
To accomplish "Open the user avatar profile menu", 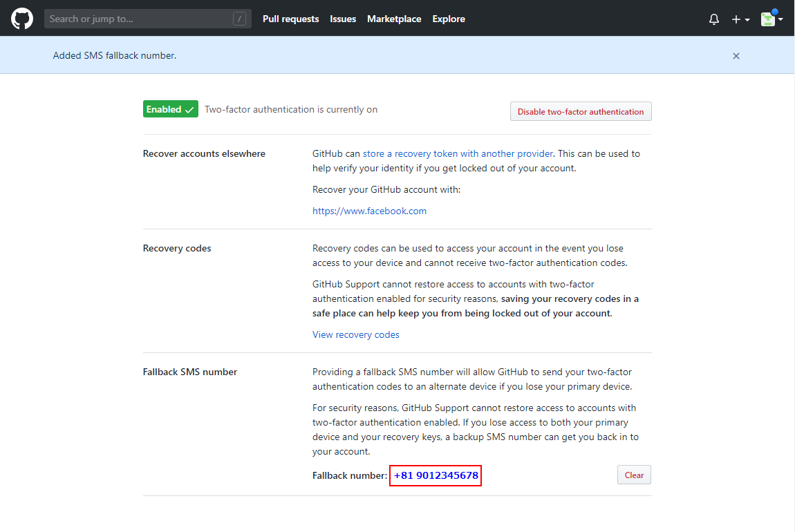I will (x=771, y=19).
